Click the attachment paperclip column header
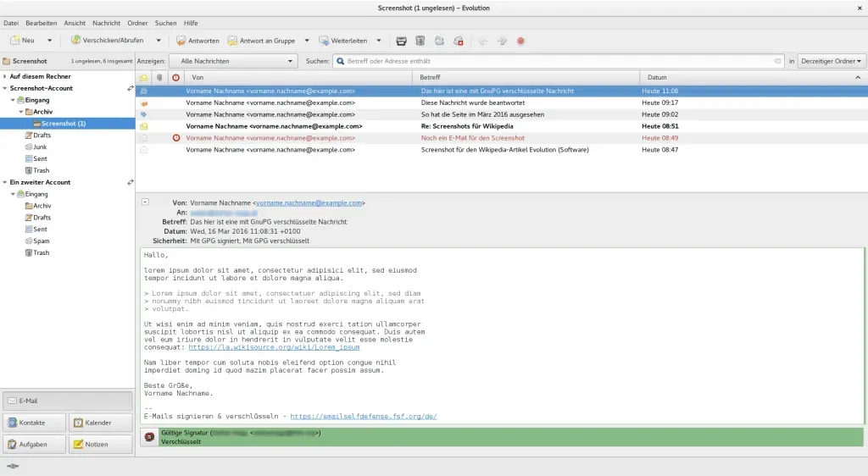This screenshot has height=476, width=868. click(159, 77)
